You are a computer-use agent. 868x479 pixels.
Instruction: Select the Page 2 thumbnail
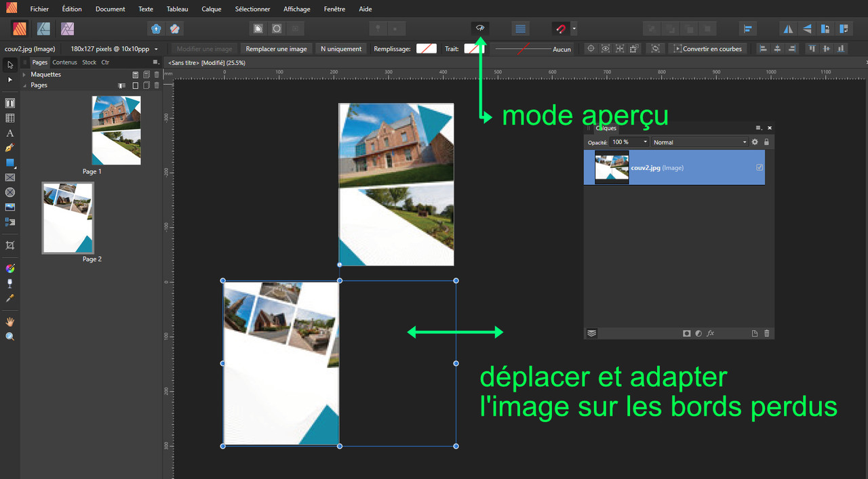68,217
